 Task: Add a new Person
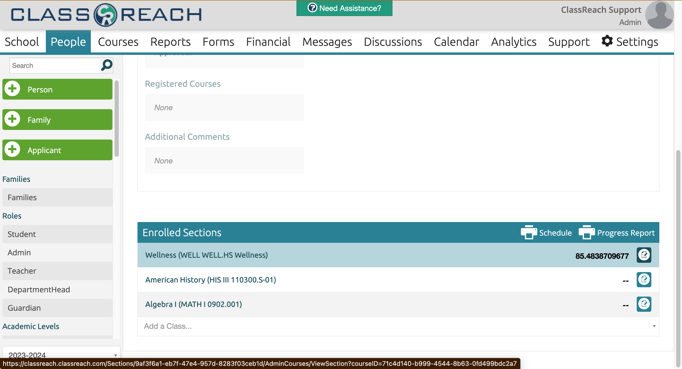57,89
